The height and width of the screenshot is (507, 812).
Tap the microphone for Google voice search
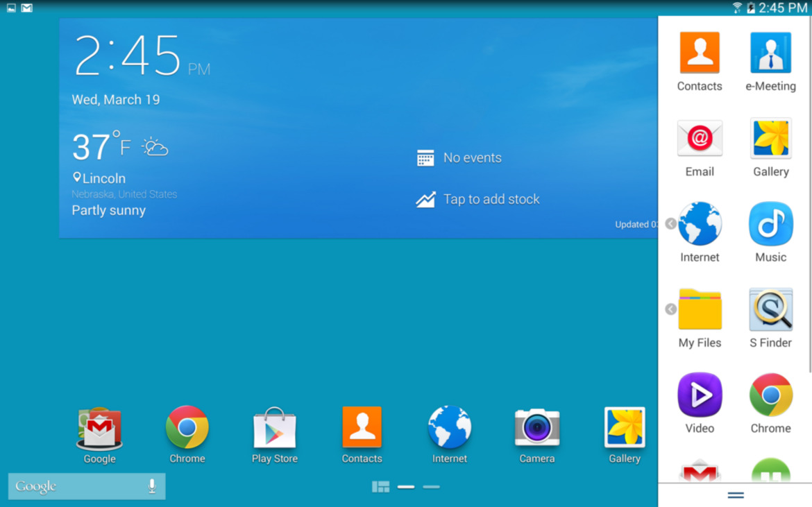pyautogui.click(x=152, y=485)
